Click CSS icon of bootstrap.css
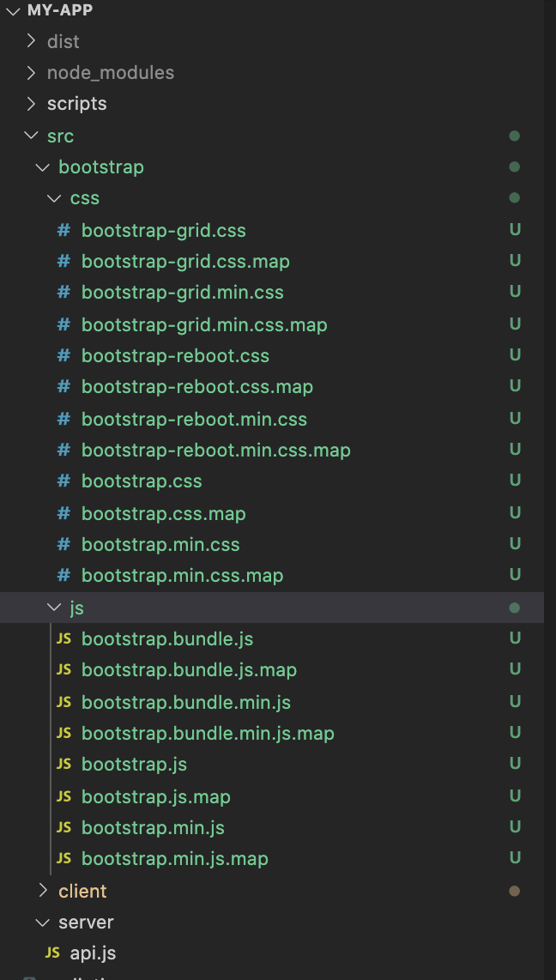Viewport: 556px width, 980px height. [63, 481]
